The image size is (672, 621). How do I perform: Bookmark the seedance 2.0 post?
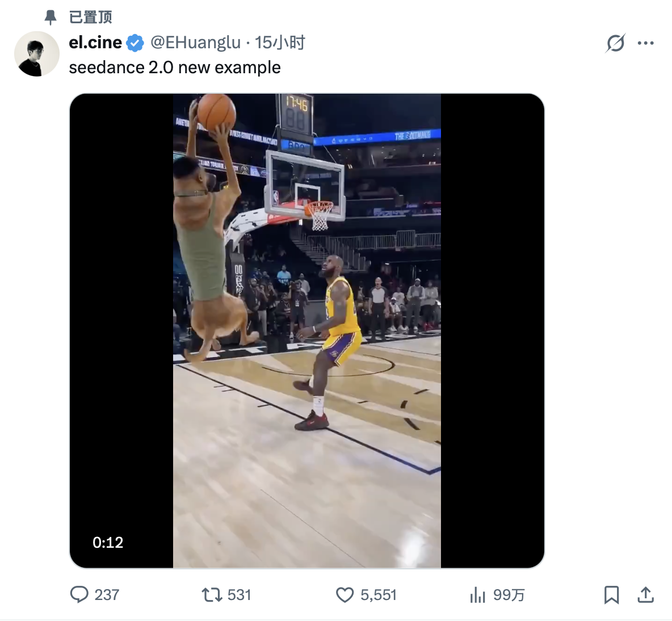point(611,594)
